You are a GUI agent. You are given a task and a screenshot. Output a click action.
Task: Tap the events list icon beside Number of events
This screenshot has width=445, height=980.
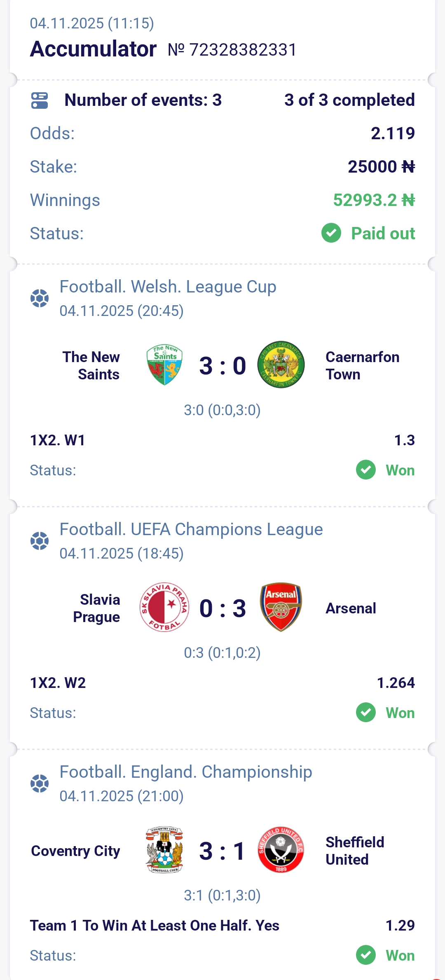click(x=40, y=100)
